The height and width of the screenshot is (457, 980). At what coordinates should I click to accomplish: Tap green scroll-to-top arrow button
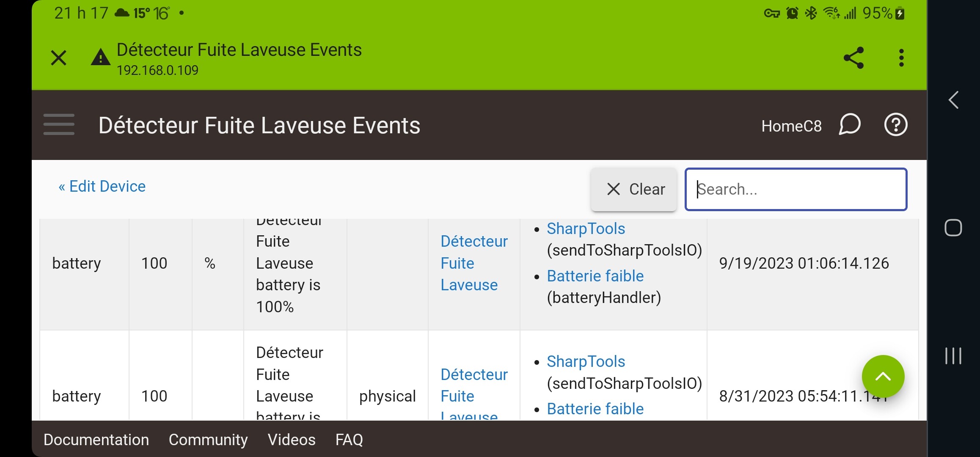point(883,376)
